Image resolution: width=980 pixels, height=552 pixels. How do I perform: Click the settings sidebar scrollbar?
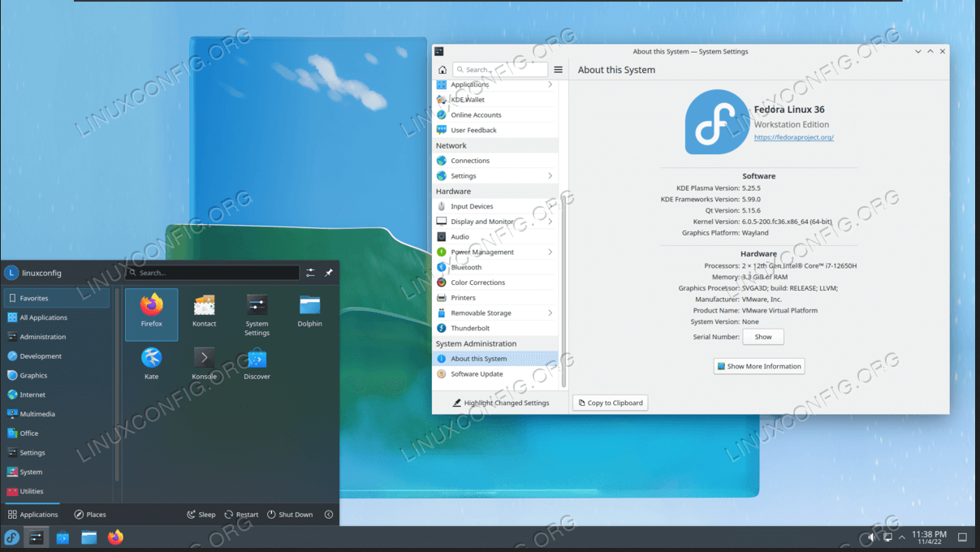[563, 292]
